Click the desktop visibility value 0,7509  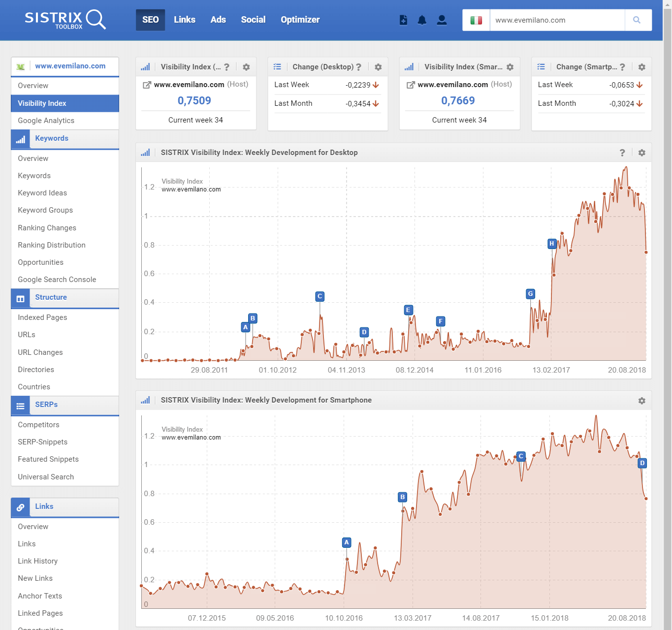[x=194, y=100]
